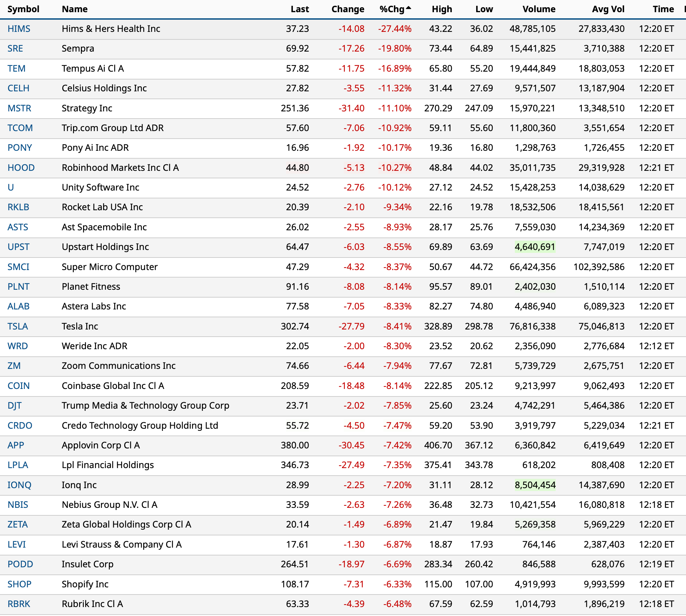Open the HIMS ticker symbol link
Screen dimensions: 686x616
(x=19, y=29)
